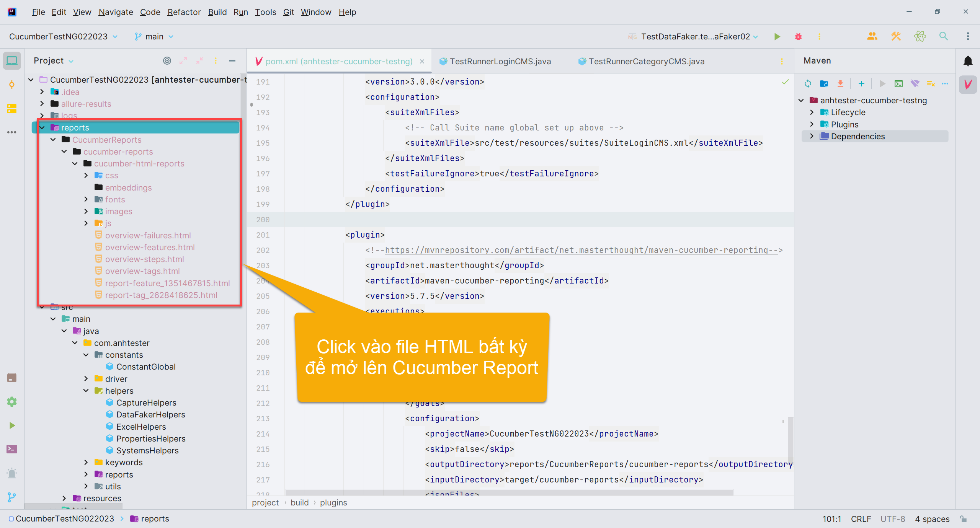The image size is (980, 528).
Task: Toggle read-only lock in status bar
Action: (963, 519)
